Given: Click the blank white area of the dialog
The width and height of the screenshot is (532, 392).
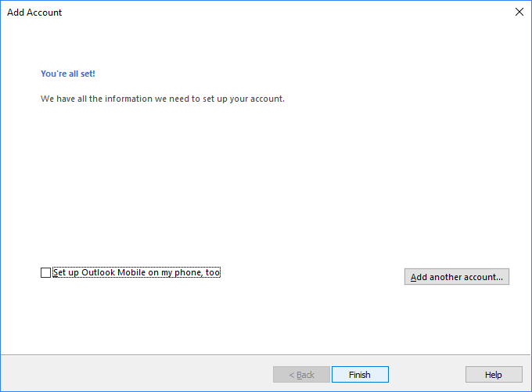Looking at the screenshot, I should pos(266,188).
